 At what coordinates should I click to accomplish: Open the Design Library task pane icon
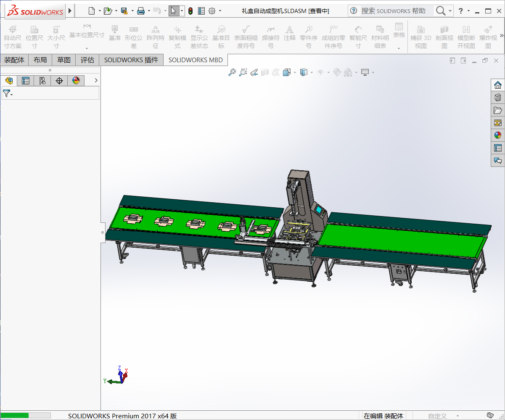coord(498,98)
